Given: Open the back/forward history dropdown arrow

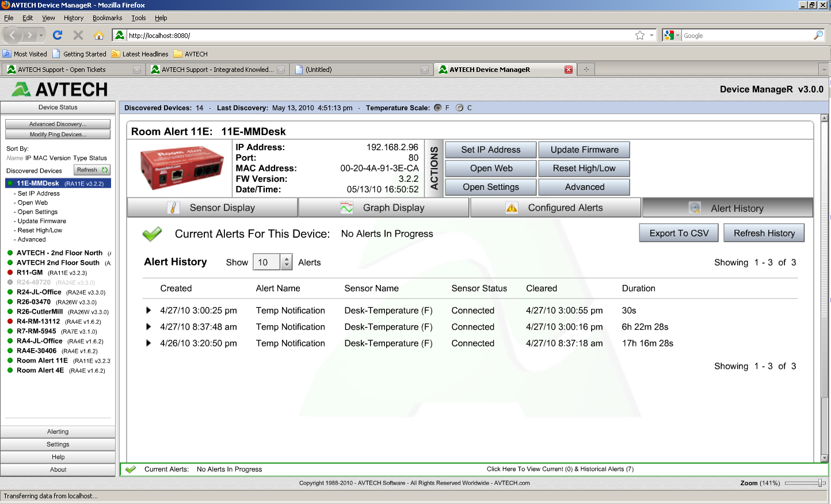Looking at the screenshot, I should pyautogui.click(x=41, y=36).
